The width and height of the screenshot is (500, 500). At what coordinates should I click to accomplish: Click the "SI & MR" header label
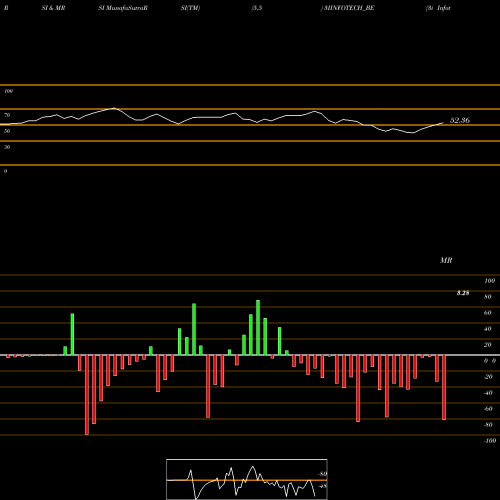pos(53,8)
